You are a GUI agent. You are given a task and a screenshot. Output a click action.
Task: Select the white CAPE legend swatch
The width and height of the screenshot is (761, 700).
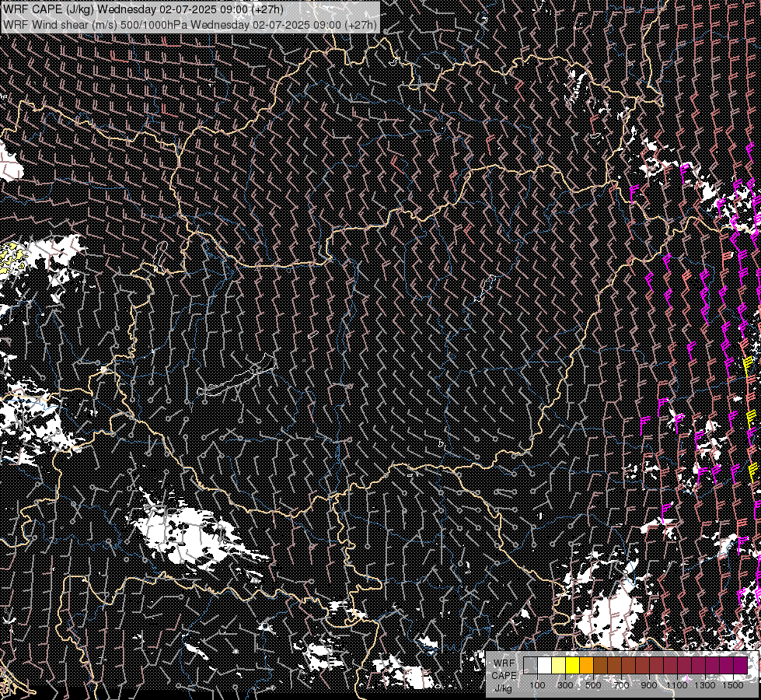545,666
